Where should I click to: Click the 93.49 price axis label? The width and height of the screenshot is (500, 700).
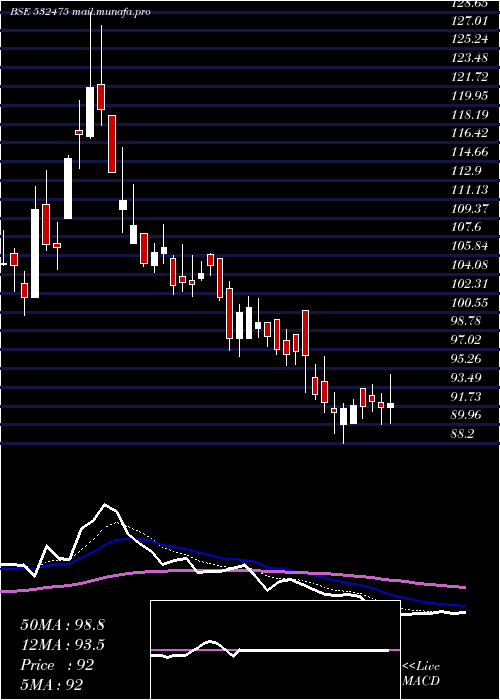click(467, 378)
